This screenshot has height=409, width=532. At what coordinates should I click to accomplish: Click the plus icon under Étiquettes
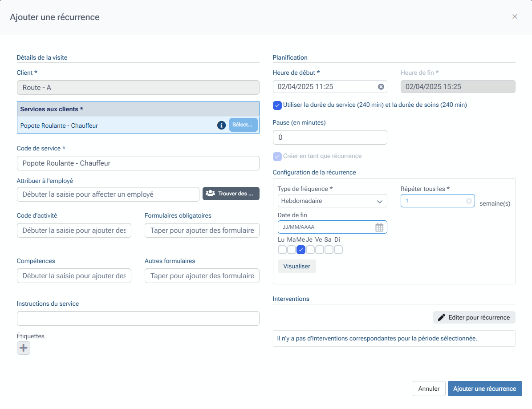coord(24,348)
